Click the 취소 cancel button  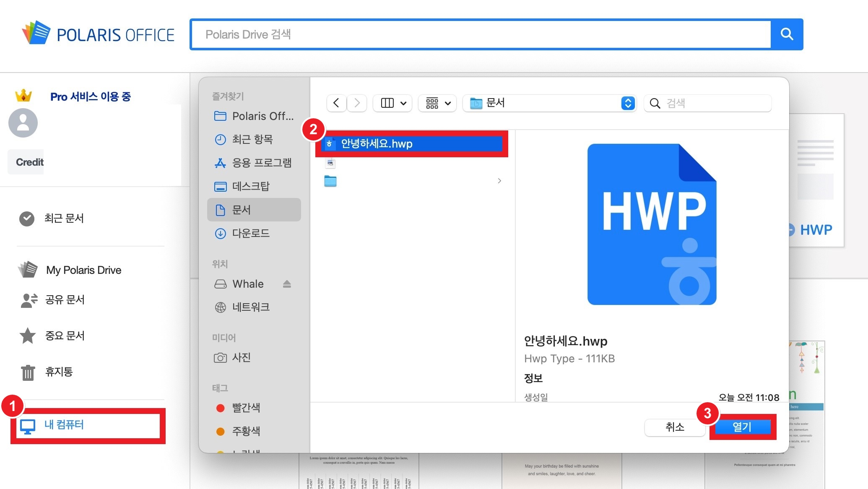675,427
